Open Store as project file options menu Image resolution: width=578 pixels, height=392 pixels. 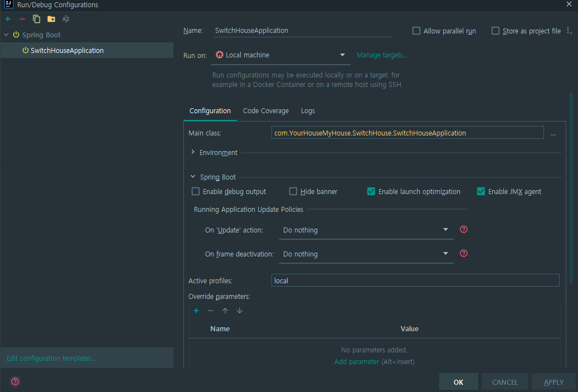coord(569,31)
